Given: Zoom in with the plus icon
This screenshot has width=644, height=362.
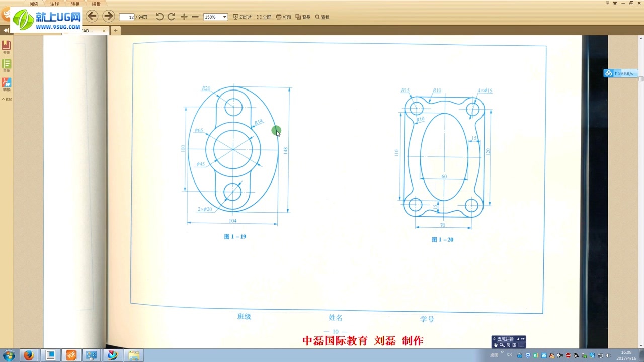Looking at the screenshot, I should tap(184, 17).
